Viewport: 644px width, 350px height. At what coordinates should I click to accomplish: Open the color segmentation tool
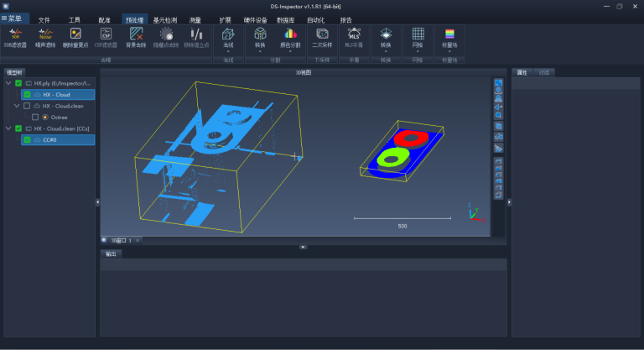point(290,38)
